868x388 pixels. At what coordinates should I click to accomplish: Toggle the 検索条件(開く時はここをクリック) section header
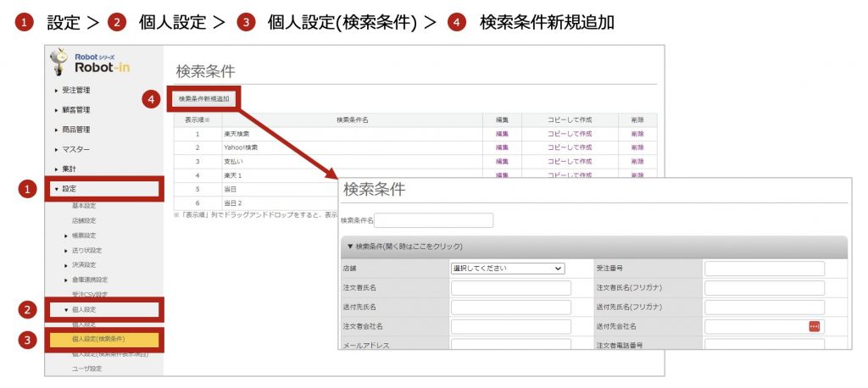(594, 247)
